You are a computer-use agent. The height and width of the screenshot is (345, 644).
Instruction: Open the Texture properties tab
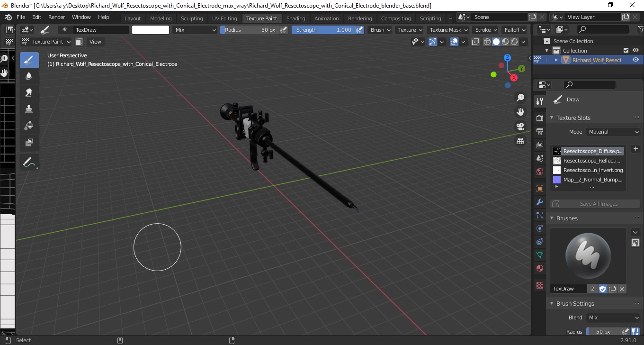(x=539, y=285)
